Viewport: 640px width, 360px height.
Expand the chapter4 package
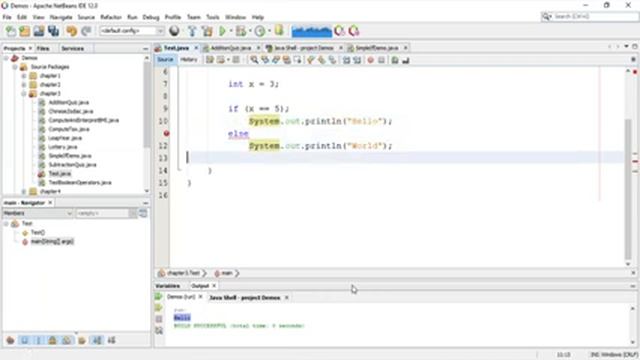pyautogui.click(x=24, y=191)
